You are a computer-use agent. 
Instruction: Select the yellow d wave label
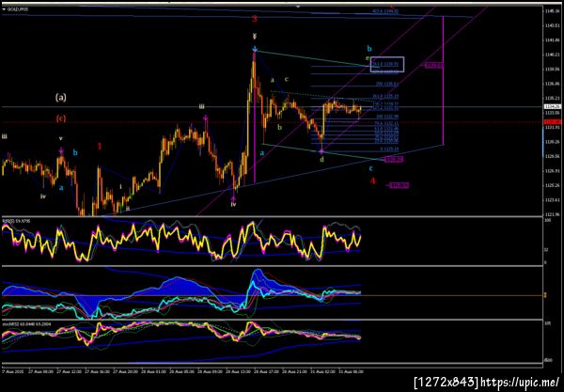click(321, 159)
